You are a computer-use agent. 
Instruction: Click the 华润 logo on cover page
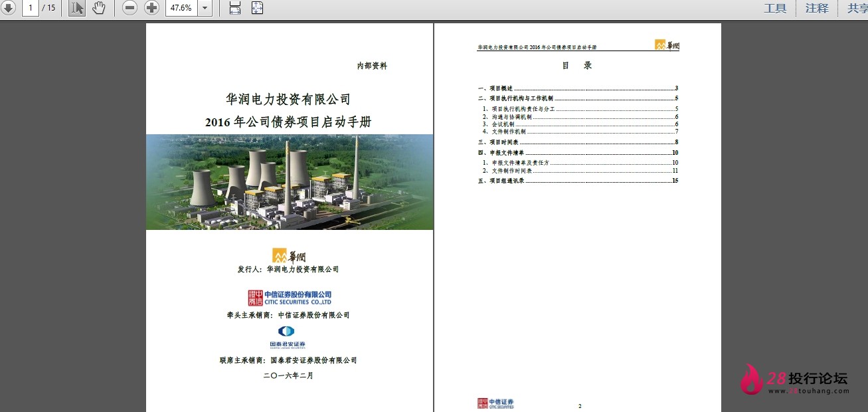click(289, 255)
